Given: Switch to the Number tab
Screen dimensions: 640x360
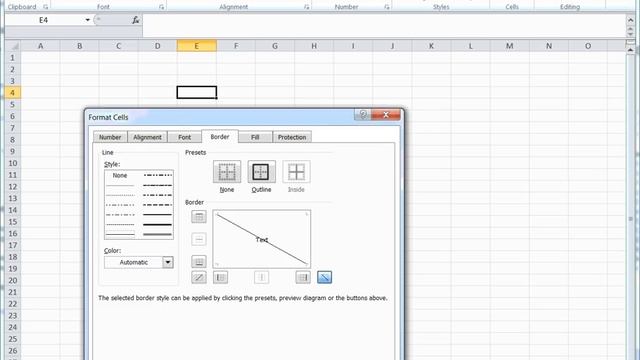Looking at the screenshot, I should [110, 137].
